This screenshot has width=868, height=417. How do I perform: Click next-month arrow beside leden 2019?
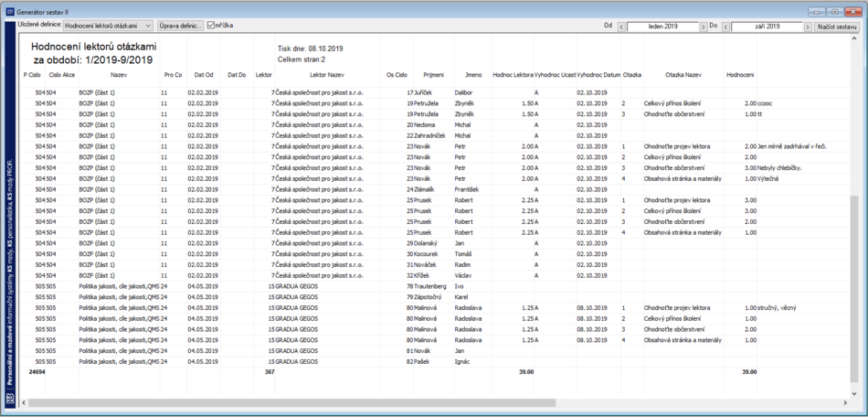coord(703,27)
